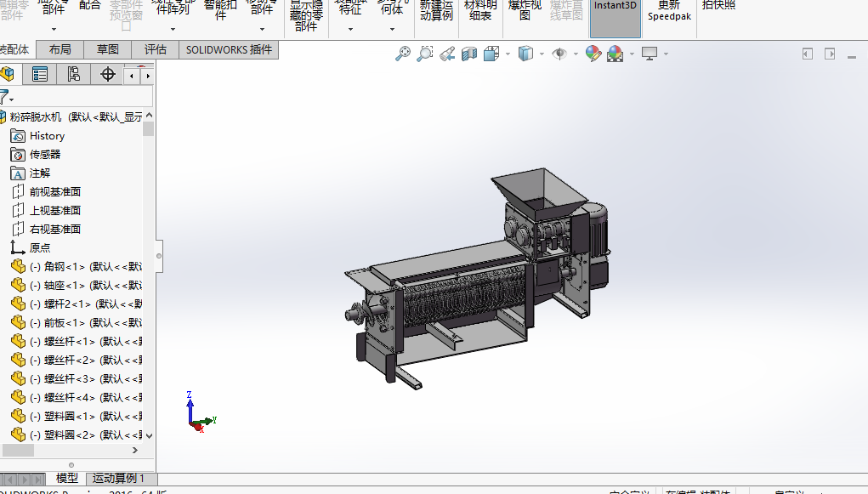This screenshot has height=494, width=868.
Task: Activate the Section View tool
Action: pos(469,54)
